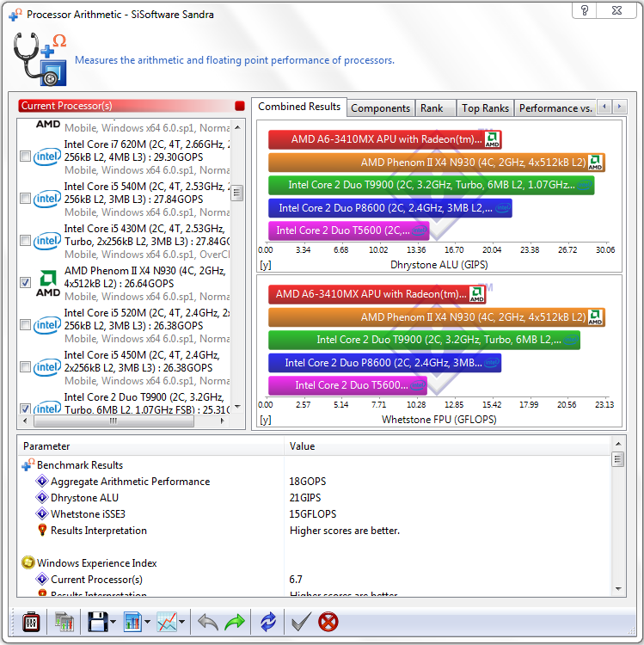The width and height of the screenshot is (644, 645).
Task: Click Intel logo beside Core i5 540M
Action: point(47,199)
